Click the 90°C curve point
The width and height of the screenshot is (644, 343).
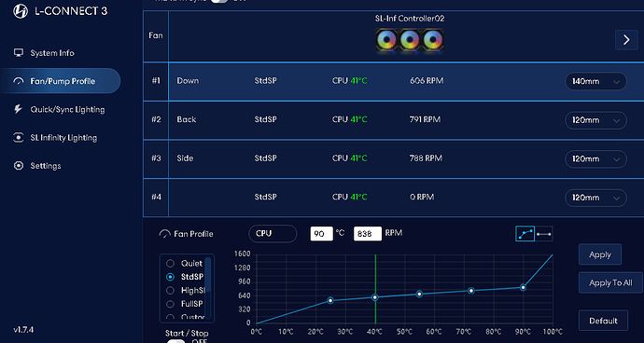pos(523,287)
